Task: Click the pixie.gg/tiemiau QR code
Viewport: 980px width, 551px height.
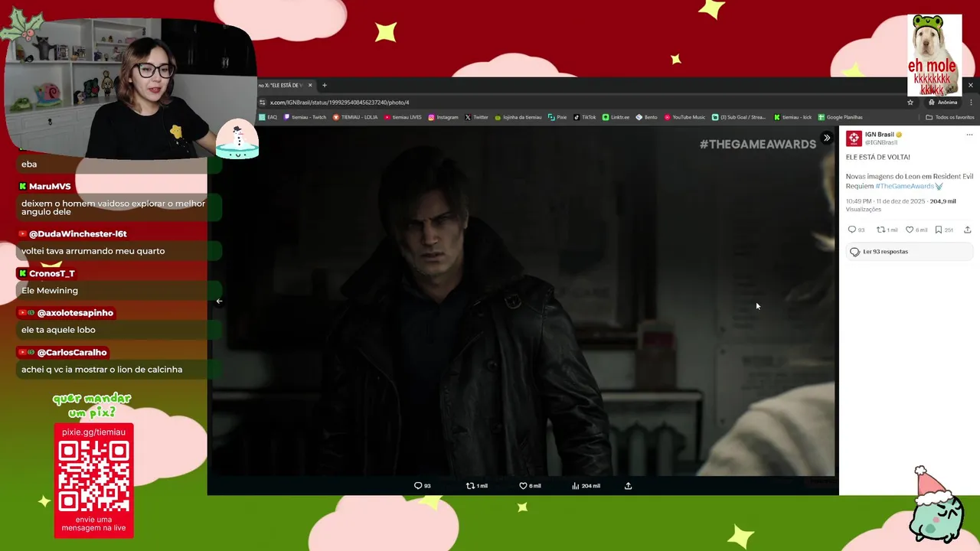Action: (x=93, y=477)
